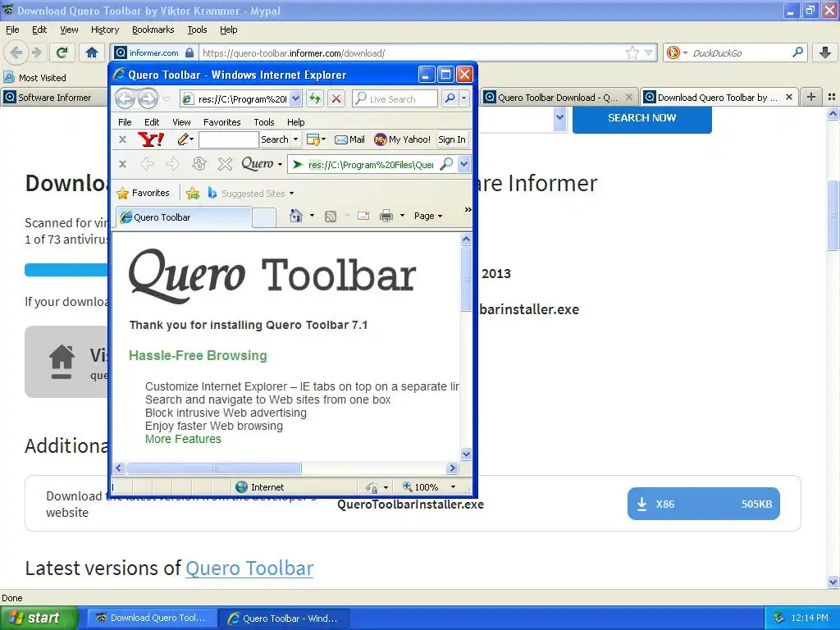The height and width of the screenshot is (630, 840).
Task: Click the Quero toolbar forward arrow
Action: pyautogui.click(x=172, y=164)
